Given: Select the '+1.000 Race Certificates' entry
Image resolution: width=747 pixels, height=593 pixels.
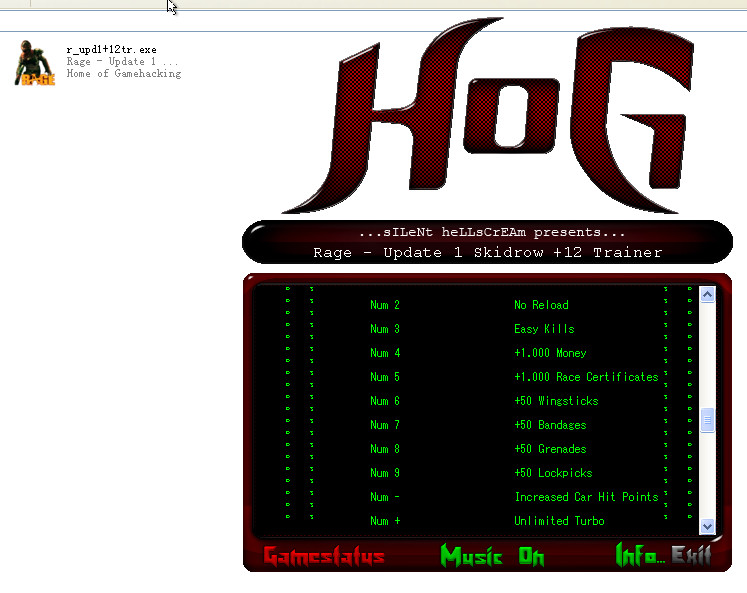Looking at the screenshot, I should (x=586, y=377).
